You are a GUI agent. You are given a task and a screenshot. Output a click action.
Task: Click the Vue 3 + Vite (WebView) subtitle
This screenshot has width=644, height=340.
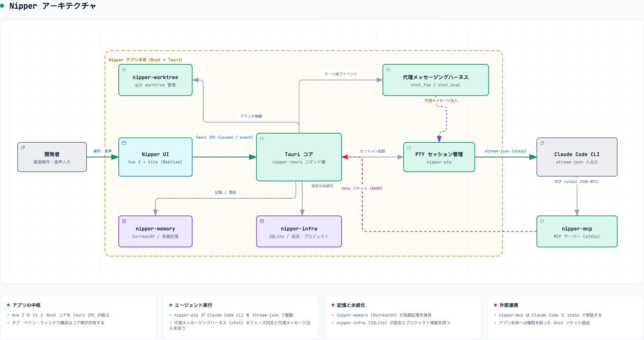click(155, 162)
